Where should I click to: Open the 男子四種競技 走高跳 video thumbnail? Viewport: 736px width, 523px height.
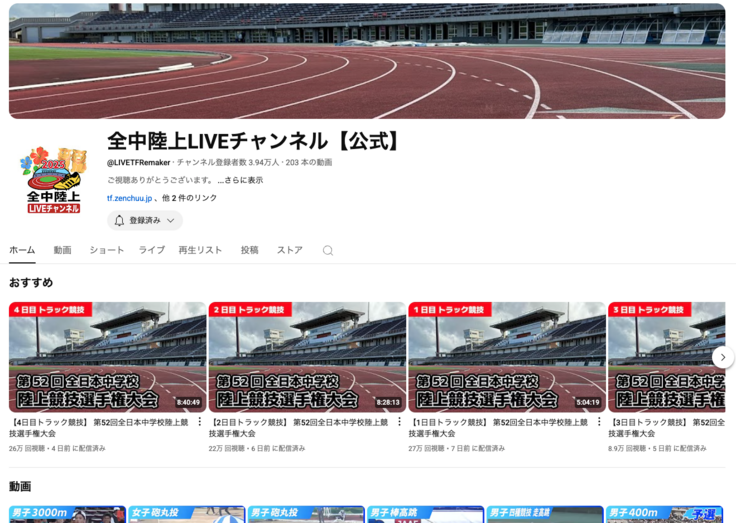545,515
